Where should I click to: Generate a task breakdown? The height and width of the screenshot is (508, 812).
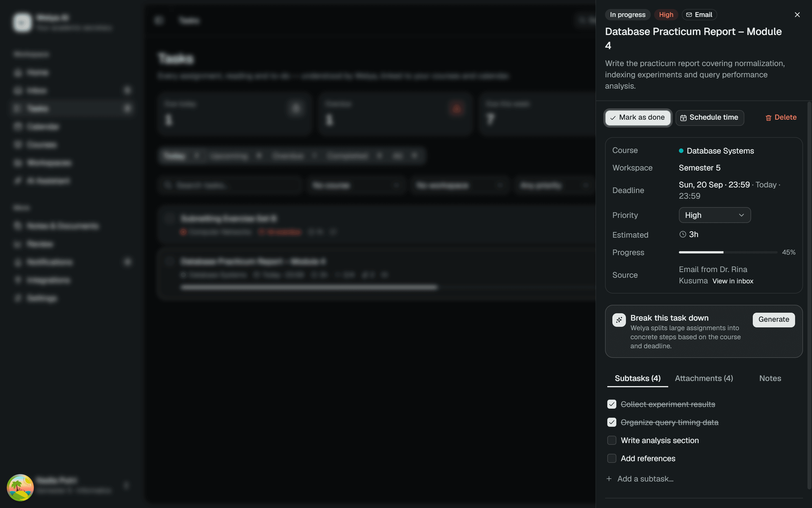coord(774,319)
